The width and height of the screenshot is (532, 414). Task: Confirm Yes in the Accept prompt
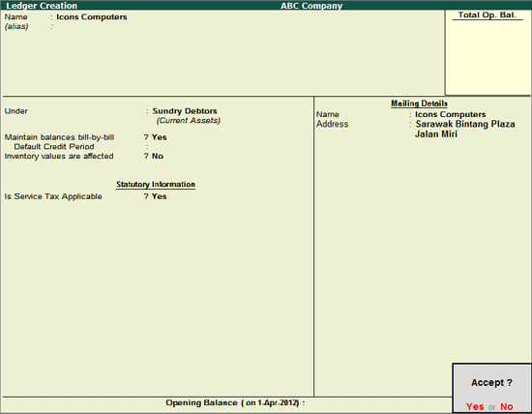tap(475, 406)
